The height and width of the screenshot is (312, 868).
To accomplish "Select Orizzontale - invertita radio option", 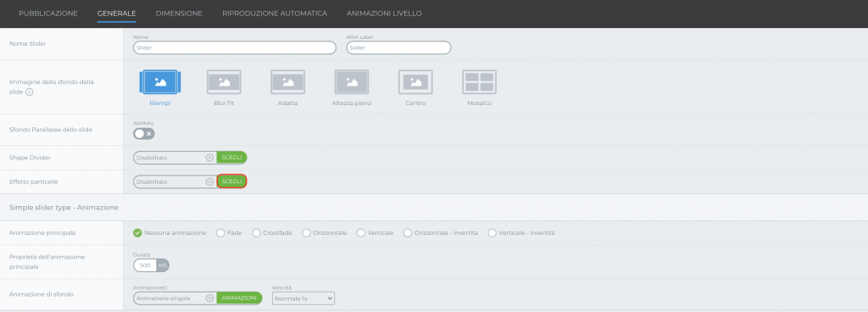I will click(x=408, y=233).
